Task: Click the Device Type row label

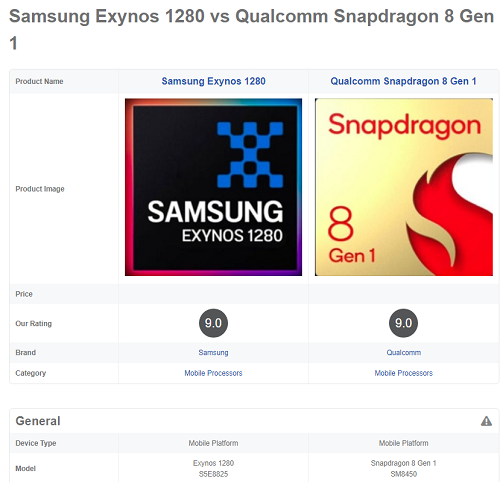Action: point(36,443)
